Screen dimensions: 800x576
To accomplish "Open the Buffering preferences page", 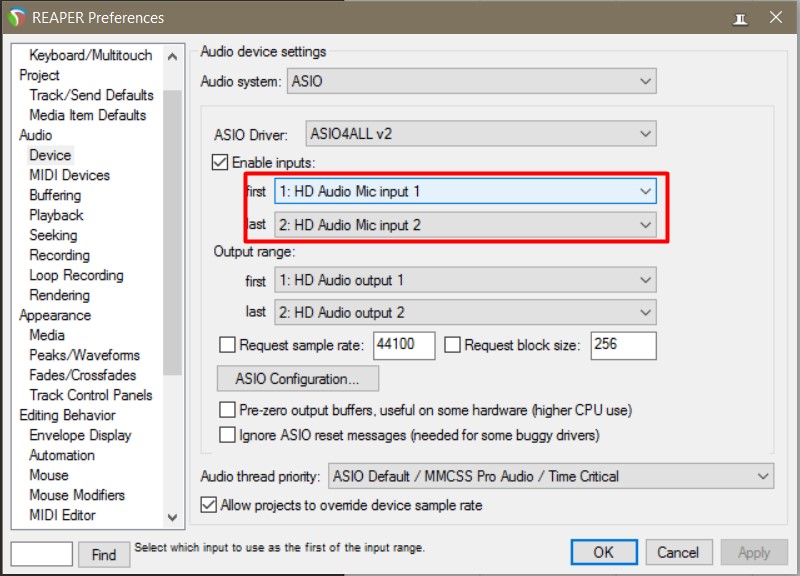I will pos(55,195).
